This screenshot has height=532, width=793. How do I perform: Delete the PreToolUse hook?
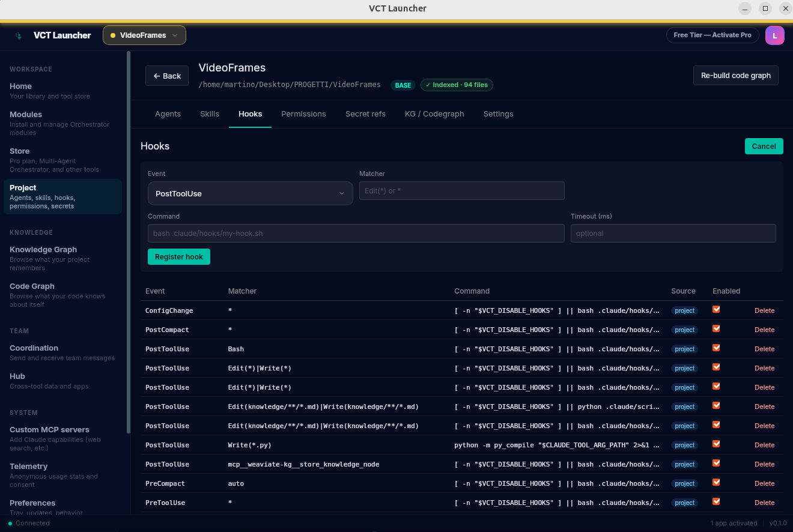click(x=764, y=503)
